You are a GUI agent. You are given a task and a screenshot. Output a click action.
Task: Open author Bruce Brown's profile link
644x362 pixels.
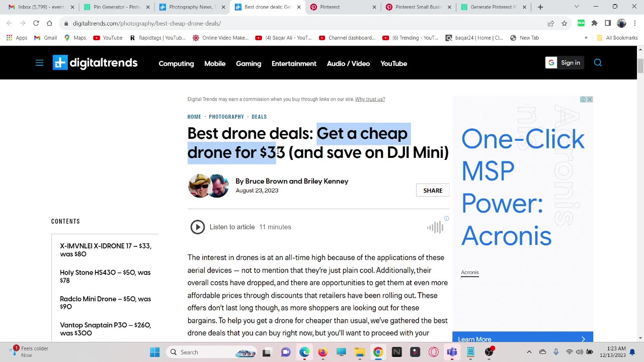[x=266, y=181]
